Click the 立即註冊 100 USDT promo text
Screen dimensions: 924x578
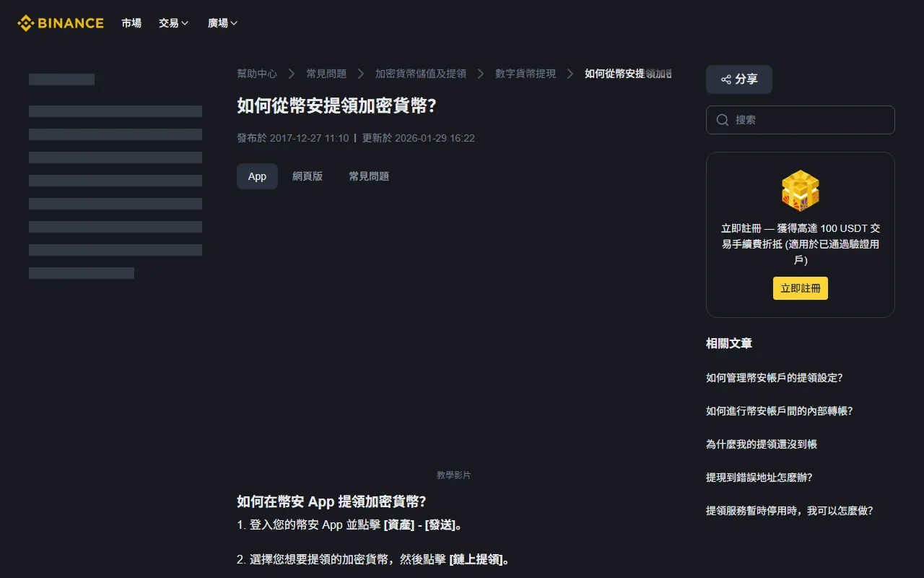[801, 244]
